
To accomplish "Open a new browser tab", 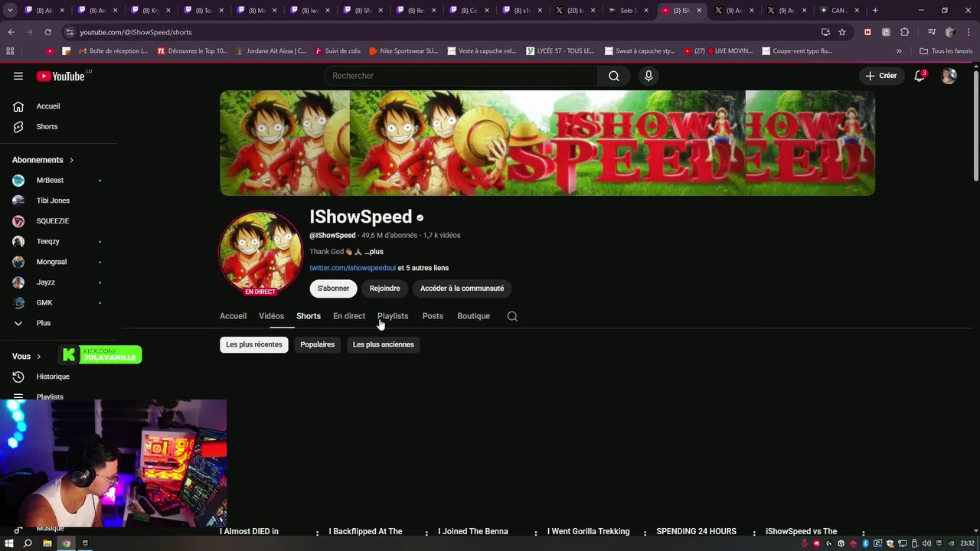I will pyautogui.click(x=875, y=11).
